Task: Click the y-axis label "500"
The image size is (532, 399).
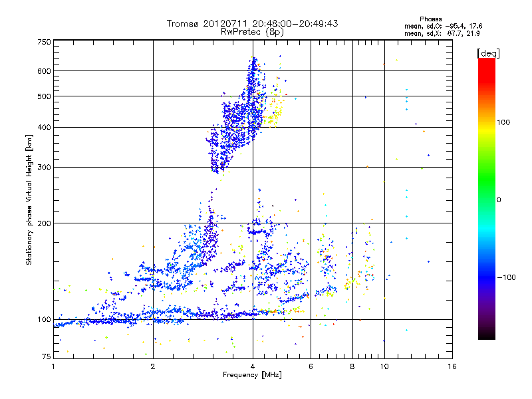Action: coord(44,96)
